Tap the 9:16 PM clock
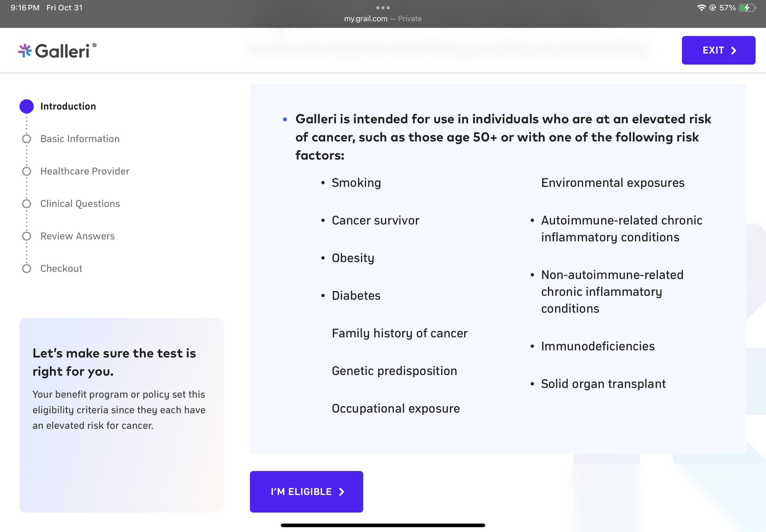Viewport: 766px width, 532px height. pos(25,8)
